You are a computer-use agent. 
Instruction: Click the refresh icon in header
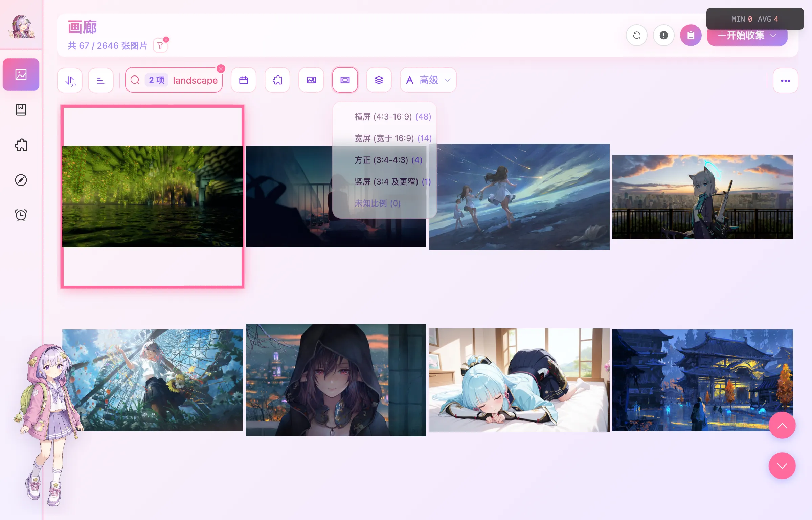click(x=637, y=35)
